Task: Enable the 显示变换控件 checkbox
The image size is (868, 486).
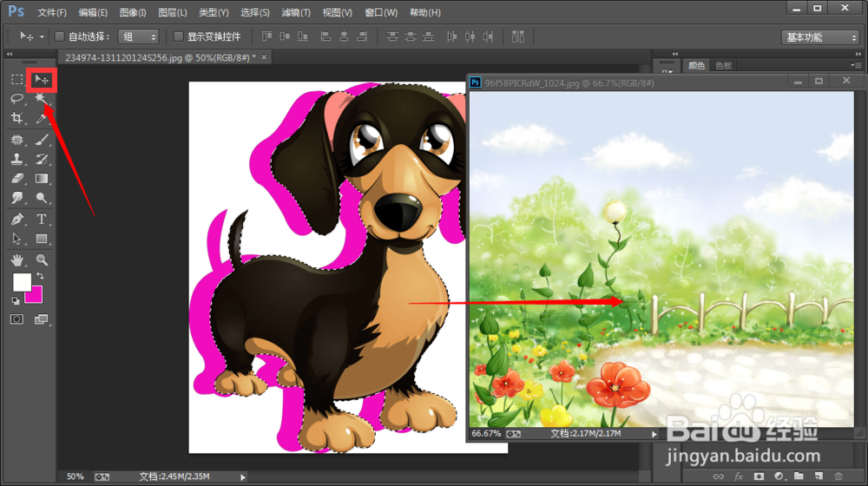Action: pos(178,36)
